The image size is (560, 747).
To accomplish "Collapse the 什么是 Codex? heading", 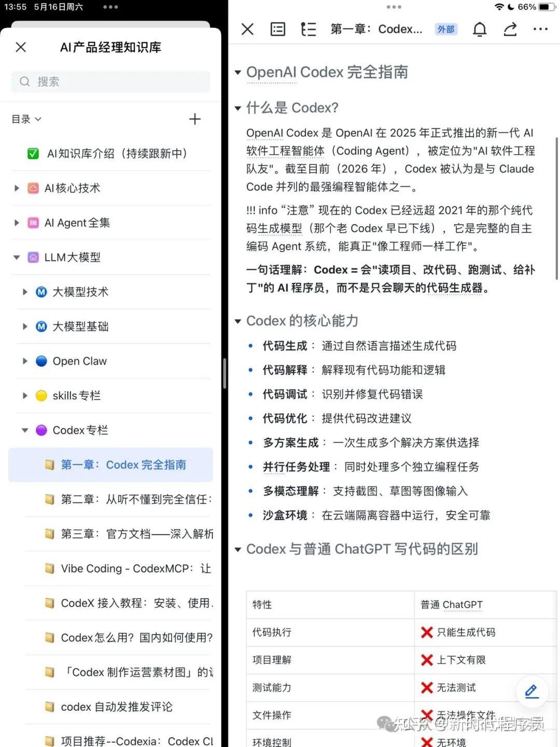I will coord(238,108).
